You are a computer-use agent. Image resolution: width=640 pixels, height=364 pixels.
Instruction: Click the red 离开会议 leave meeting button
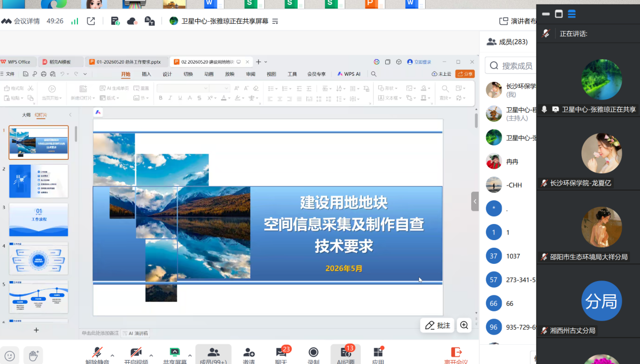click(x=456, y=355)
